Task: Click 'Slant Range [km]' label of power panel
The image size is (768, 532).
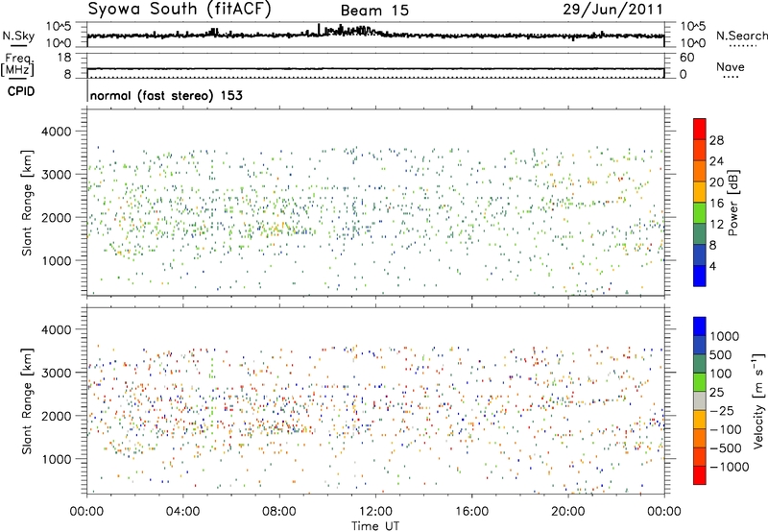Action: tap(27, 203)
